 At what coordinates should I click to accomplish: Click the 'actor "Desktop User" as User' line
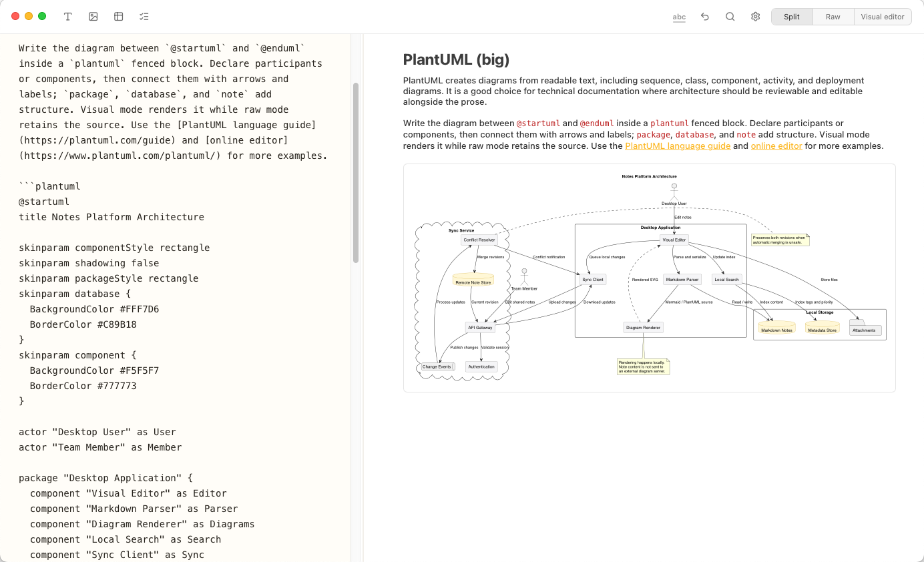coord(97,432)
